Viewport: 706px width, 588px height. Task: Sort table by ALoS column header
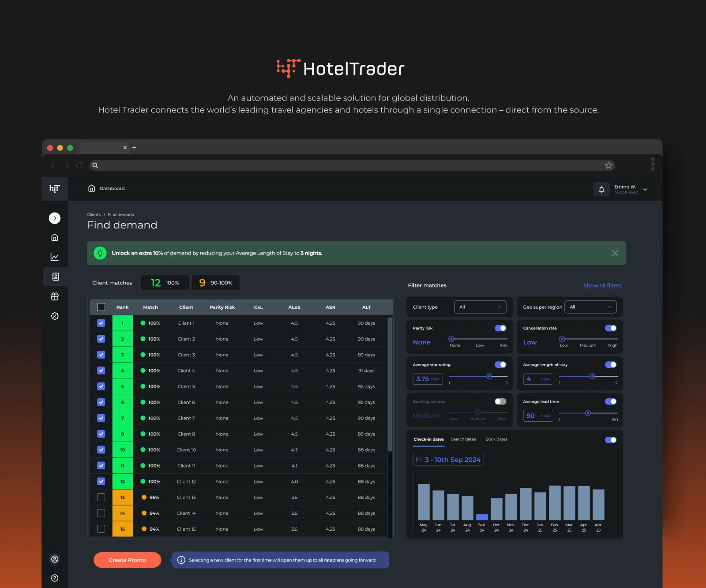pyautogui.click(x=294, y=307)
